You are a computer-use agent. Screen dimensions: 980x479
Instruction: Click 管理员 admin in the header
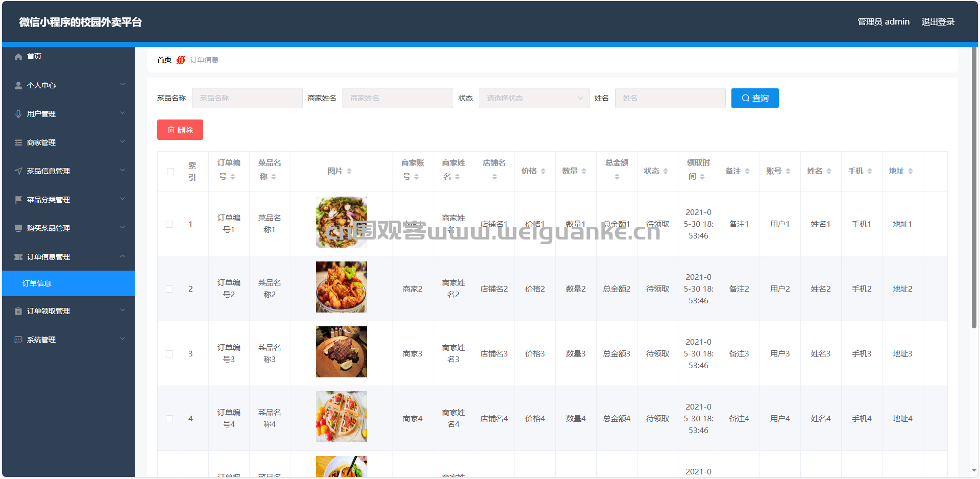[x=884, y=22]
